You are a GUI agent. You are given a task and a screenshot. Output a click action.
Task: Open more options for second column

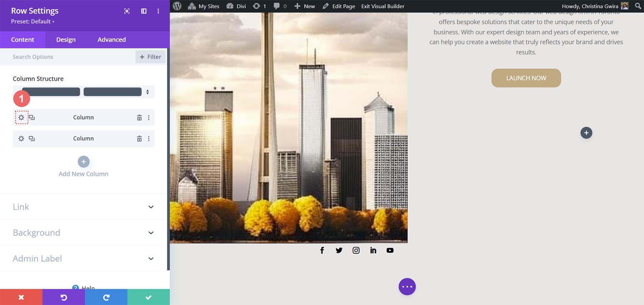pyautogui.click(x=149, y=139)
